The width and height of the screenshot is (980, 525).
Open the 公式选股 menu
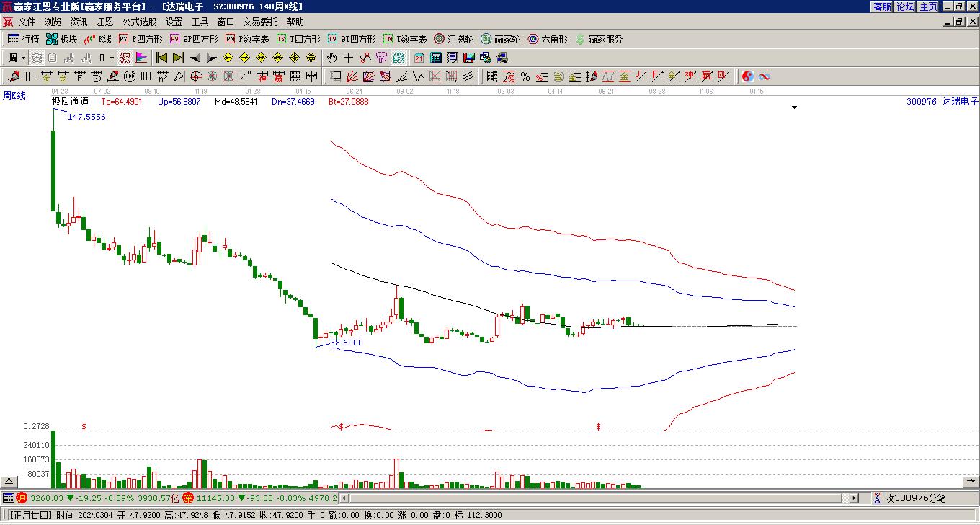(x=139, y=22)
